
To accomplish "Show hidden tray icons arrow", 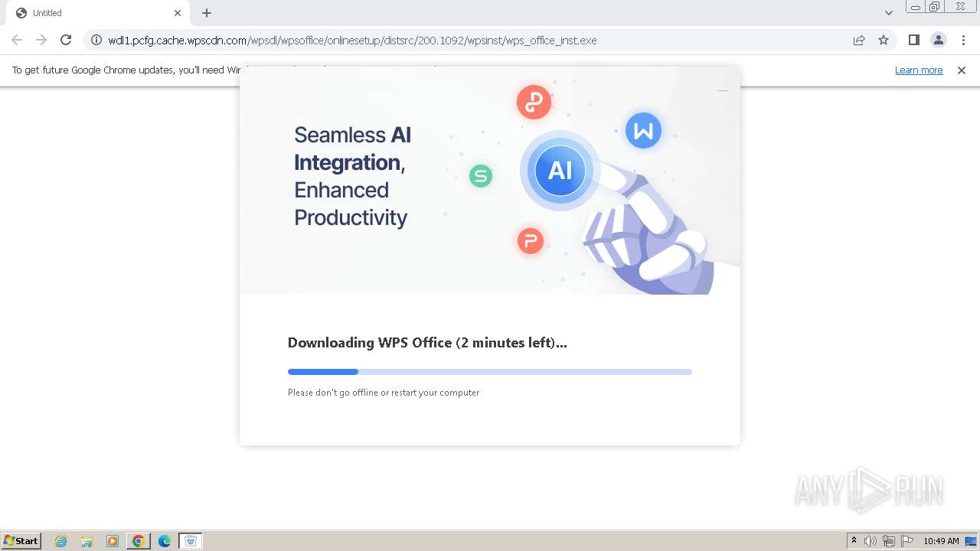I will click(x=854, y=541).
